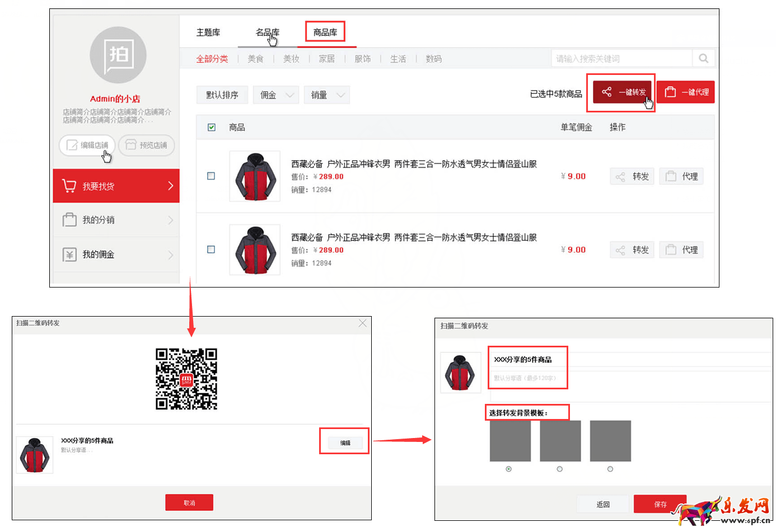This screenshot has height=532, width=776.
Task: Select the 家居 category filter
Action: 327,59
